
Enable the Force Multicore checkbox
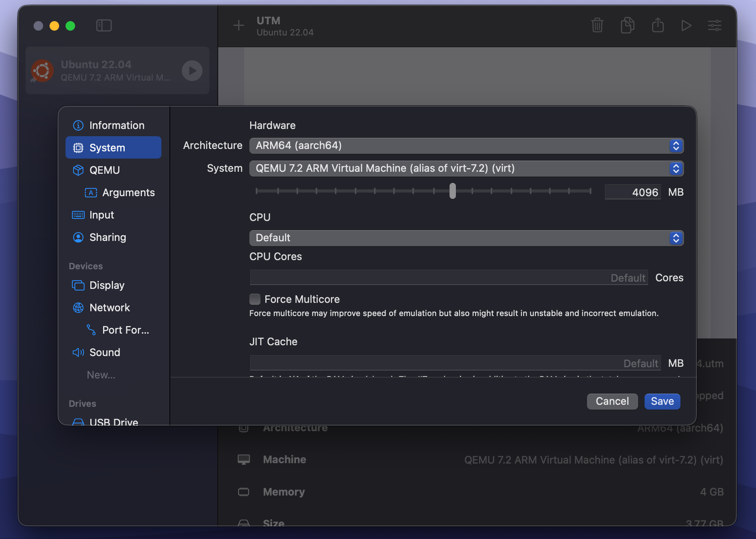coord(255,299)
